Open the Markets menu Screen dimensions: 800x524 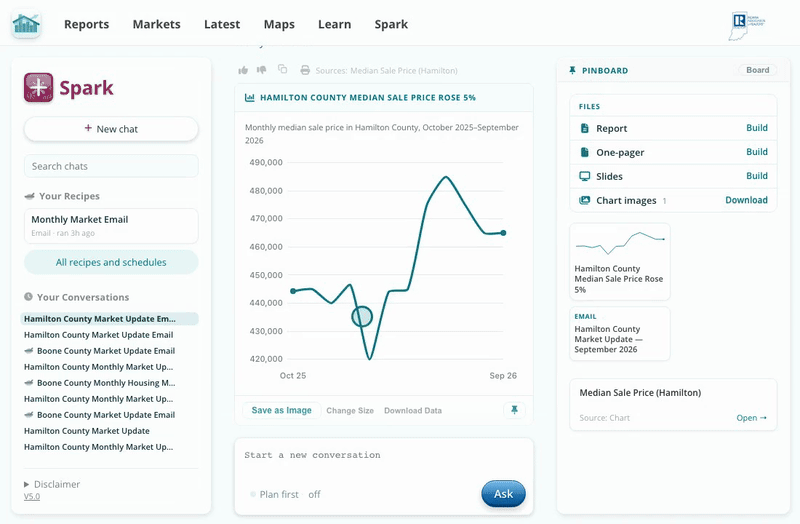[157, 24]
